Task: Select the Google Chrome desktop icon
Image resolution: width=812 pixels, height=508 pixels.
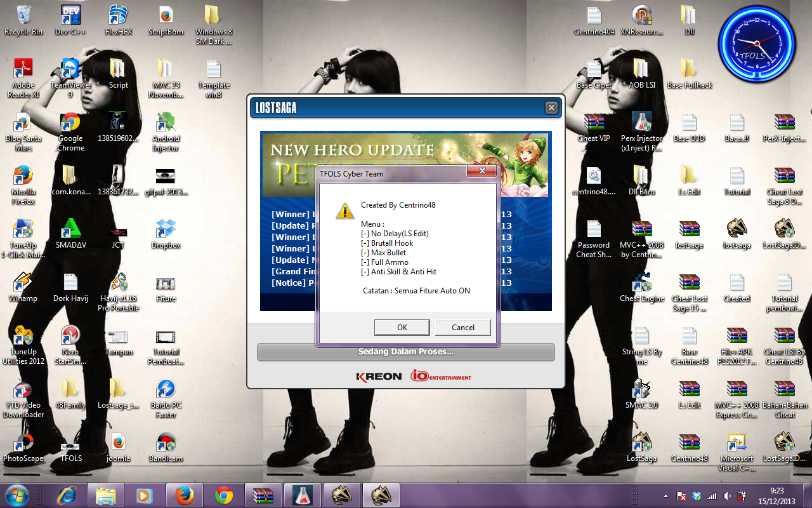Action: click(x=70, y=131)
